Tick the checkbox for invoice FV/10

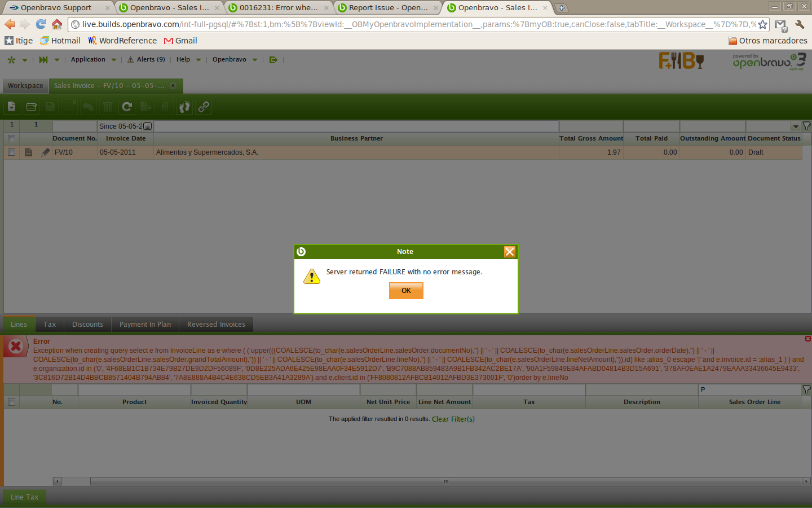[11, 152]
